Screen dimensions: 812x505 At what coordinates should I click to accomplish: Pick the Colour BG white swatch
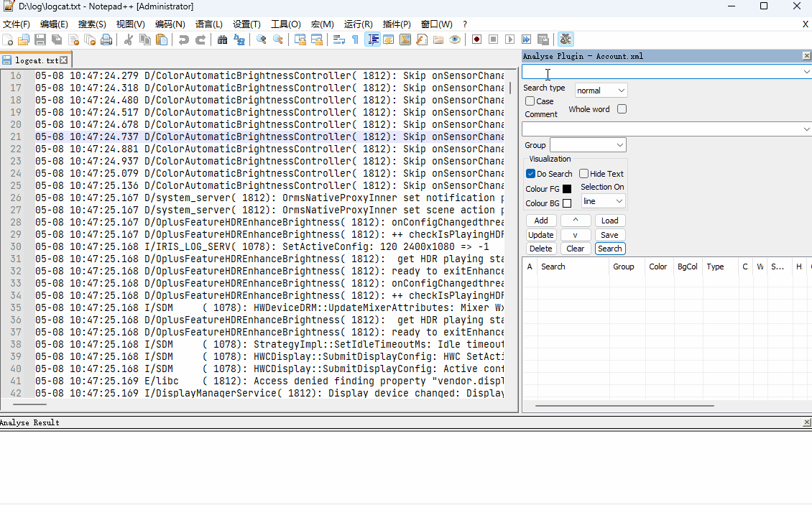tap(567, 203)
